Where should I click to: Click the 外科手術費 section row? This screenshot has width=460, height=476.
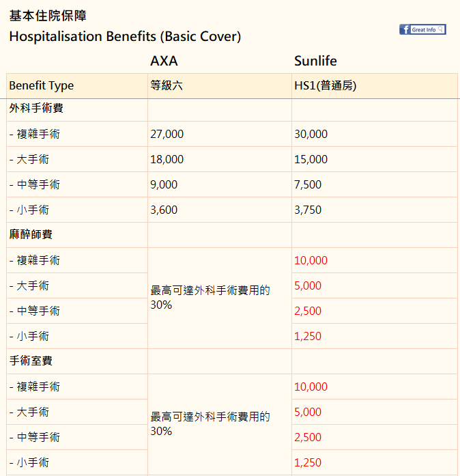[x=232, y=109]
